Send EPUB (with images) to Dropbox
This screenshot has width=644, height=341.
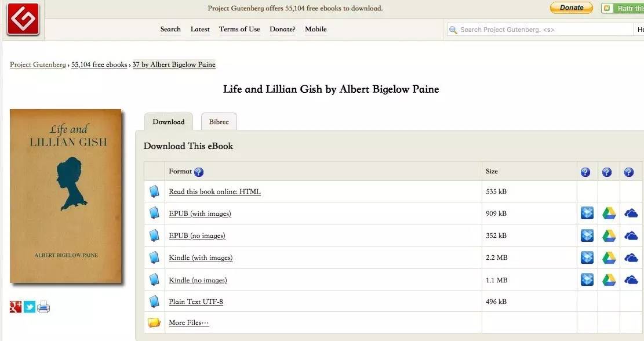[587, 213]
